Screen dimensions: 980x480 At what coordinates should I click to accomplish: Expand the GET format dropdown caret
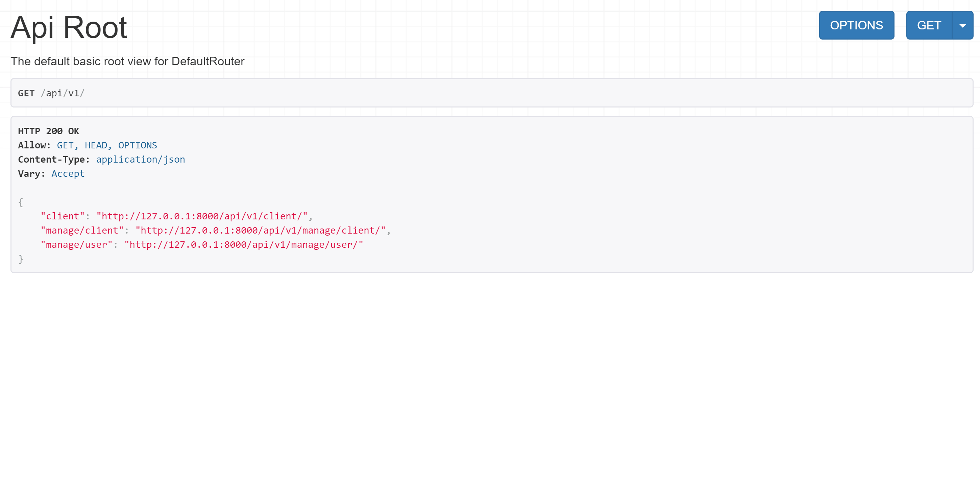click(962, 25)
